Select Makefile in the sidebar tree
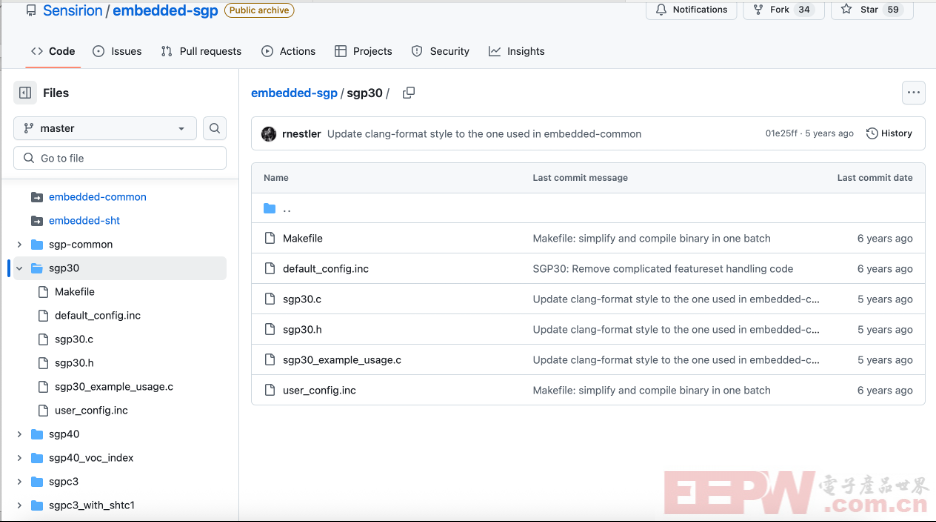 tap(75, 291)
